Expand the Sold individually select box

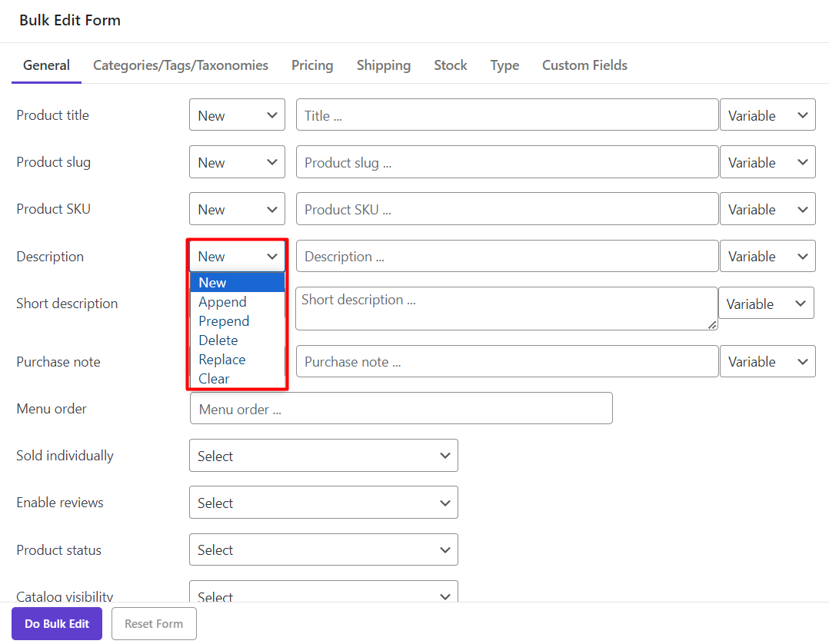point(323,456)
